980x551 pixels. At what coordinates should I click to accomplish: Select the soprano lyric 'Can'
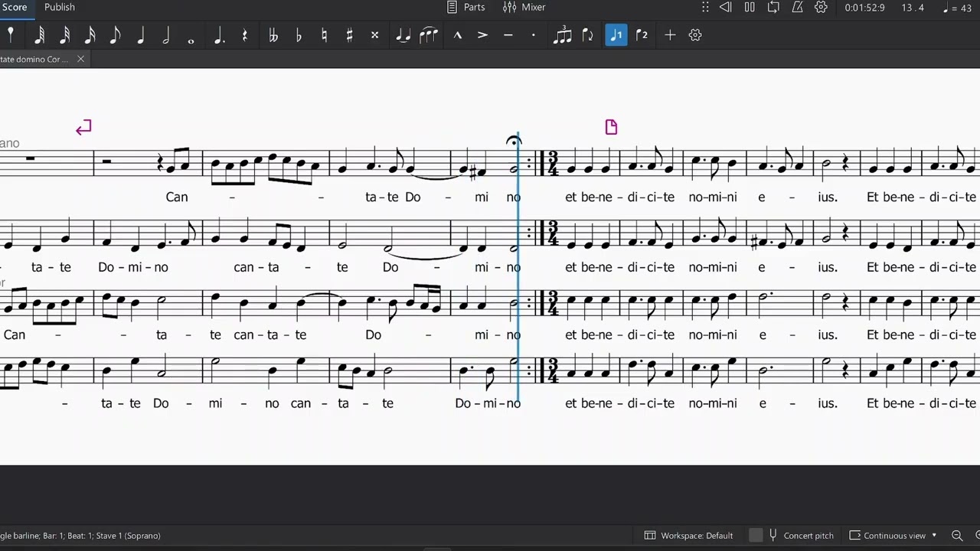177,197
